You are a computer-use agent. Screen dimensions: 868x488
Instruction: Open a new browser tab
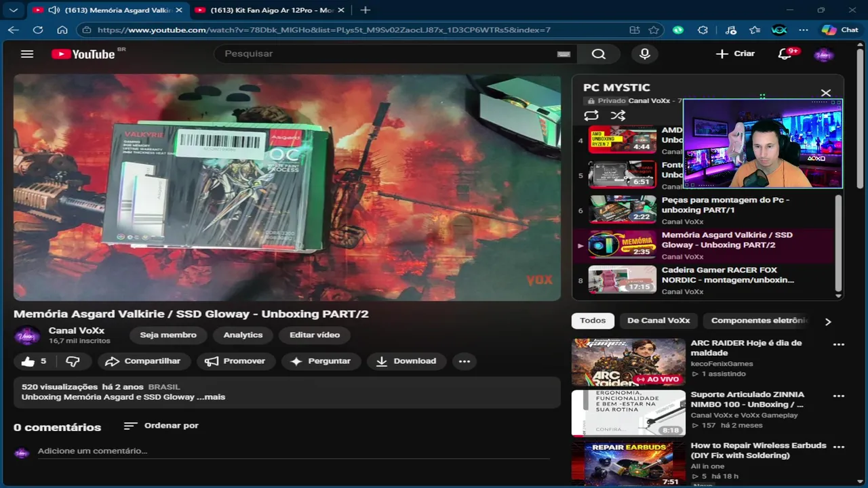(365, 10)
